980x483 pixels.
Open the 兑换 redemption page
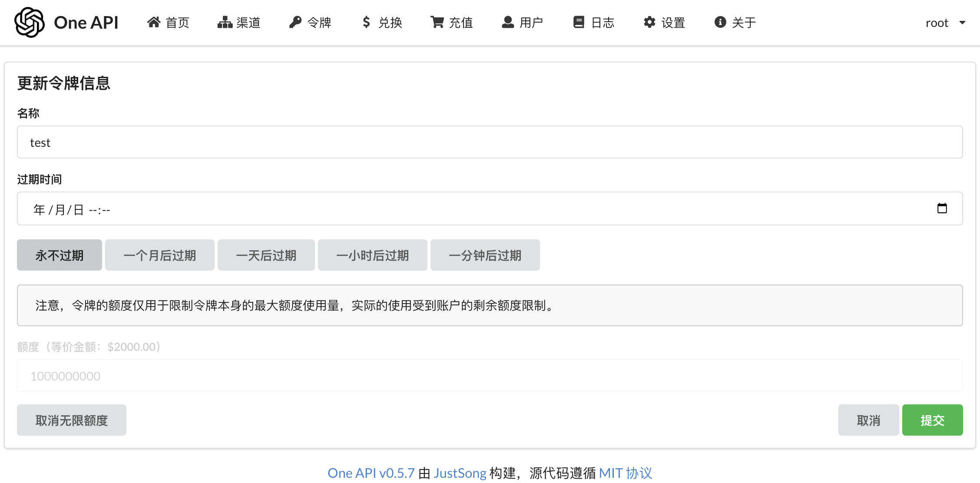[x=382, y=23]
